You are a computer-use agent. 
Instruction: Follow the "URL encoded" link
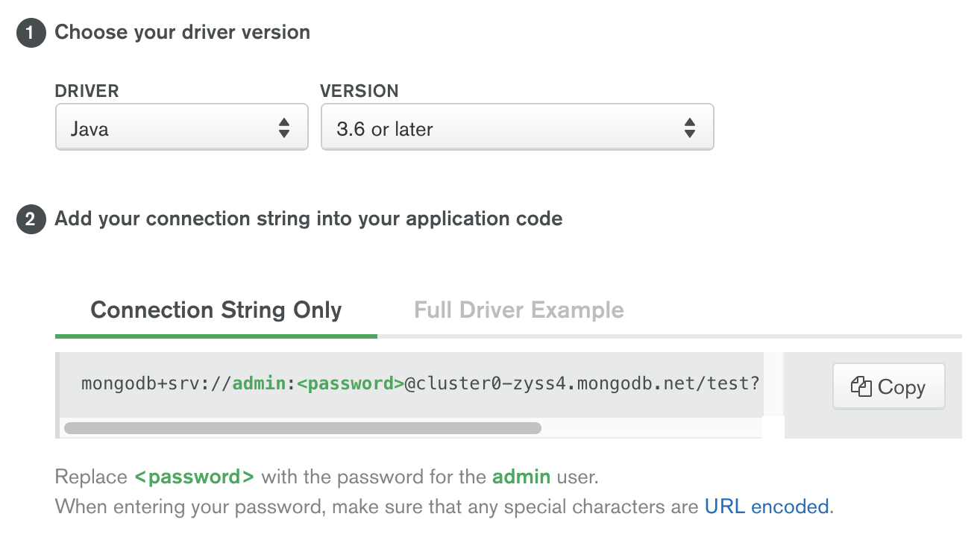click(767, 507)
